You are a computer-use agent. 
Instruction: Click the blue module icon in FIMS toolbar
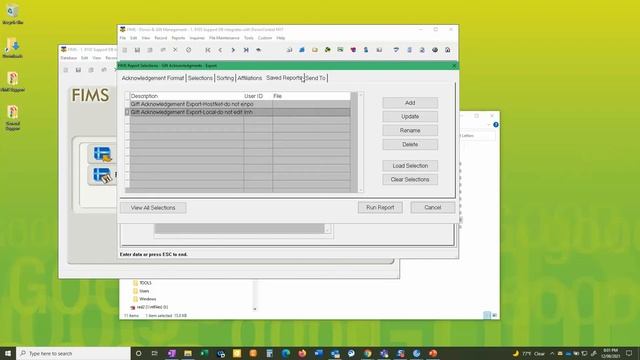tap(302, 50)
